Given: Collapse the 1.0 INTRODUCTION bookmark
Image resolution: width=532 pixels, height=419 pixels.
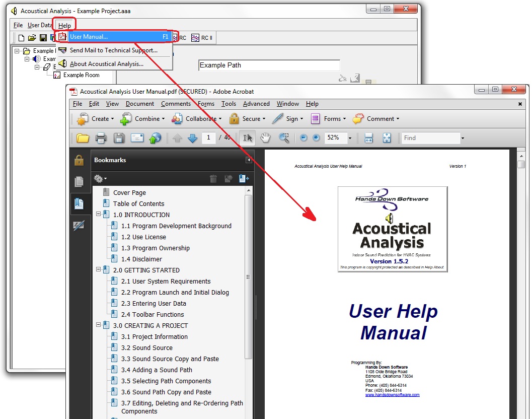Looking at the screenshot, I should click(98, 214).
